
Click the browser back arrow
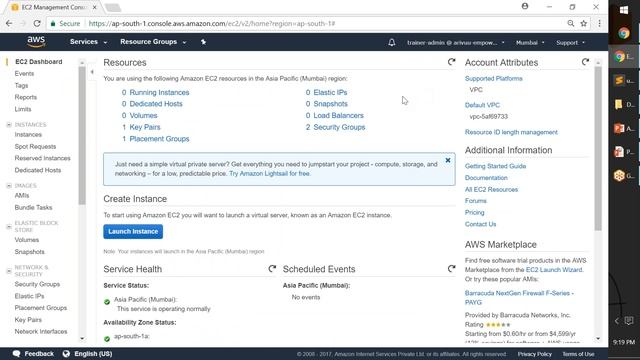point(9,24)
